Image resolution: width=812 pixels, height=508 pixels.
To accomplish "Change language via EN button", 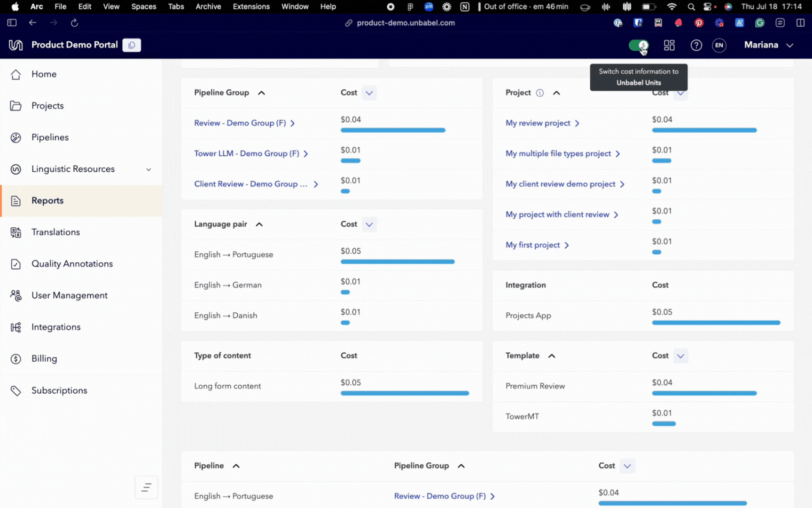I will (719, 45).
